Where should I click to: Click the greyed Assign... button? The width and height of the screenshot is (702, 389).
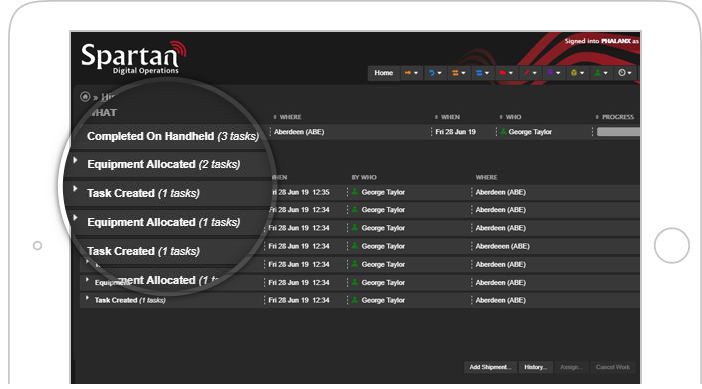point(571,367)
